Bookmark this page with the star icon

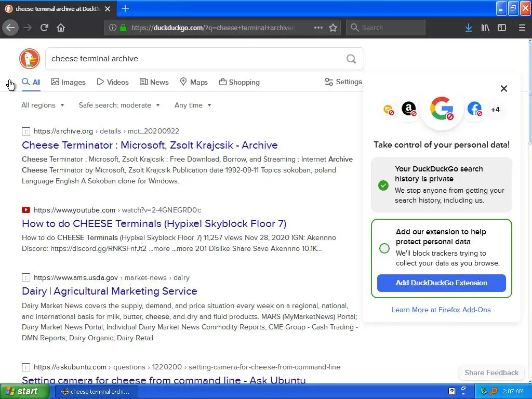pos(333,28)
